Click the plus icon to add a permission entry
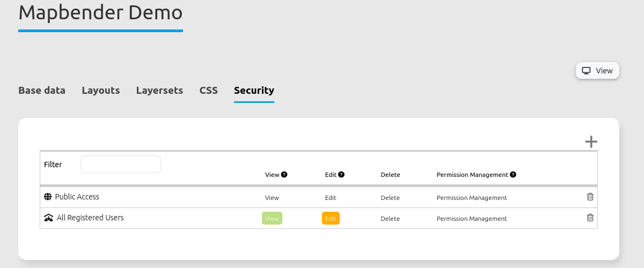 tap(591, 142)
